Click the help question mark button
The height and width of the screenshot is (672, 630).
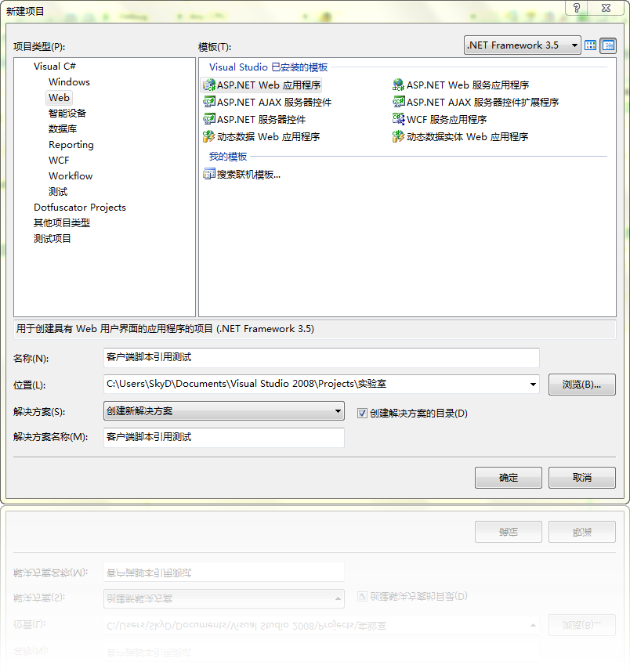pyautogui.click(x=577, y=8)
